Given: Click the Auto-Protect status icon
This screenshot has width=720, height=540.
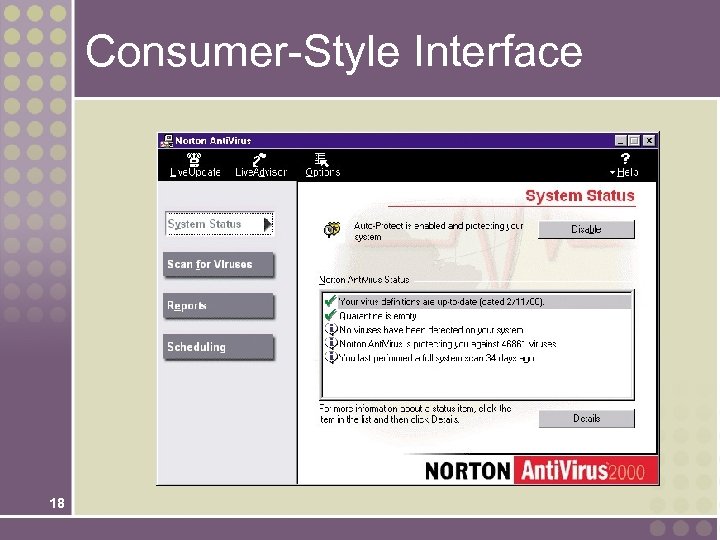Looking at the screenshot, I should [x=332, y=229].
